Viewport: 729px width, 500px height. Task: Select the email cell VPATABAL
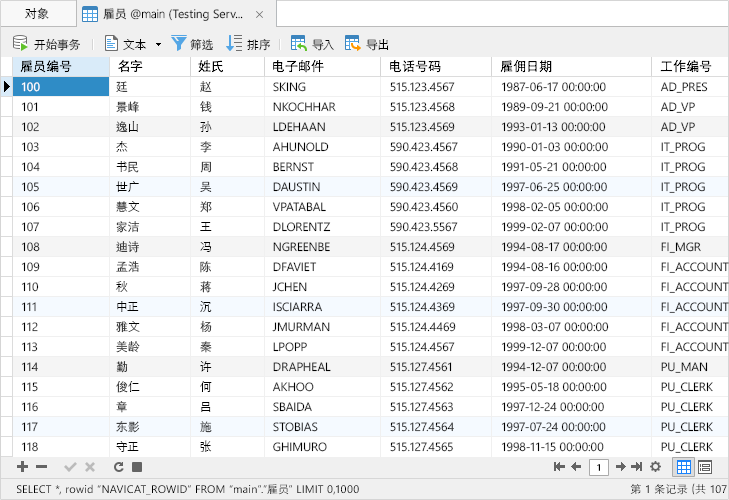pyautogui.click(x=322, y=207)
